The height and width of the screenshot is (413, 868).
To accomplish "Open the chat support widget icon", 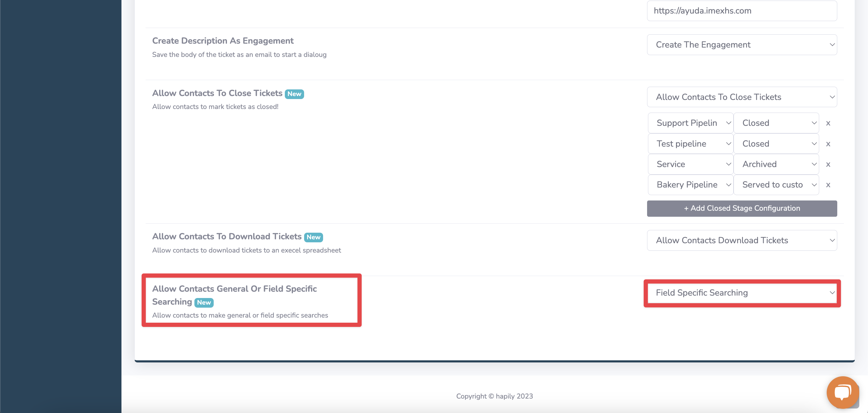I will tap(842, 392).
